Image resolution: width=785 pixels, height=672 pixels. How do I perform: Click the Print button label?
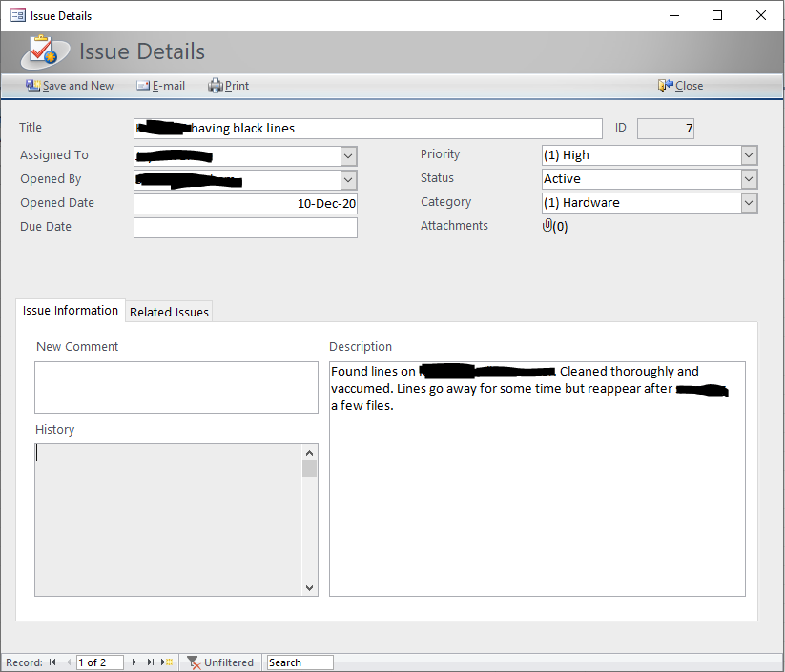(x=237, y=86)
